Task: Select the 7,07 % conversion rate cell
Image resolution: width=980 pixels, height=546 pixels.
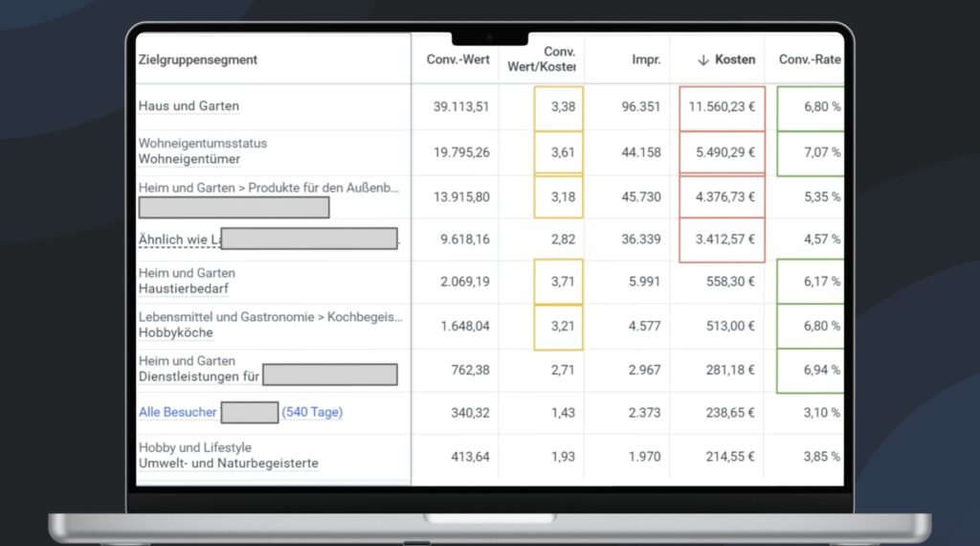Action: point(811,152)
